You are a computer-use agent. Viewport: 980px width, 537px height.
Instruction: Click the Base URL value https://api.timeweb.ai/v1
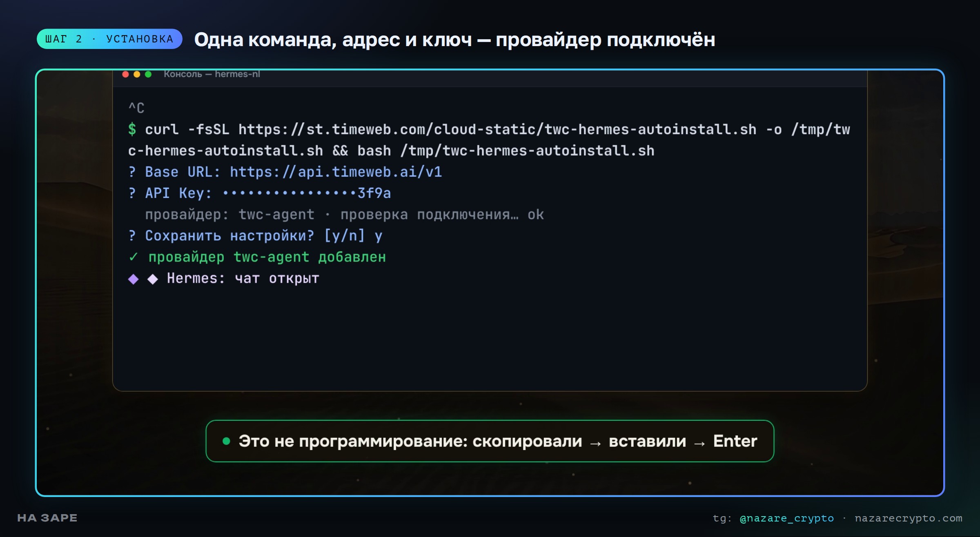[336, 172]
